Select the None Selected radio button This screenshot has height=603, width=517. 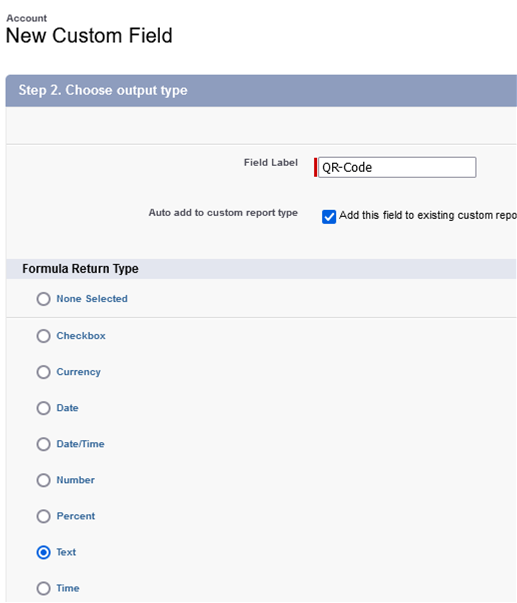click(43, 299)
